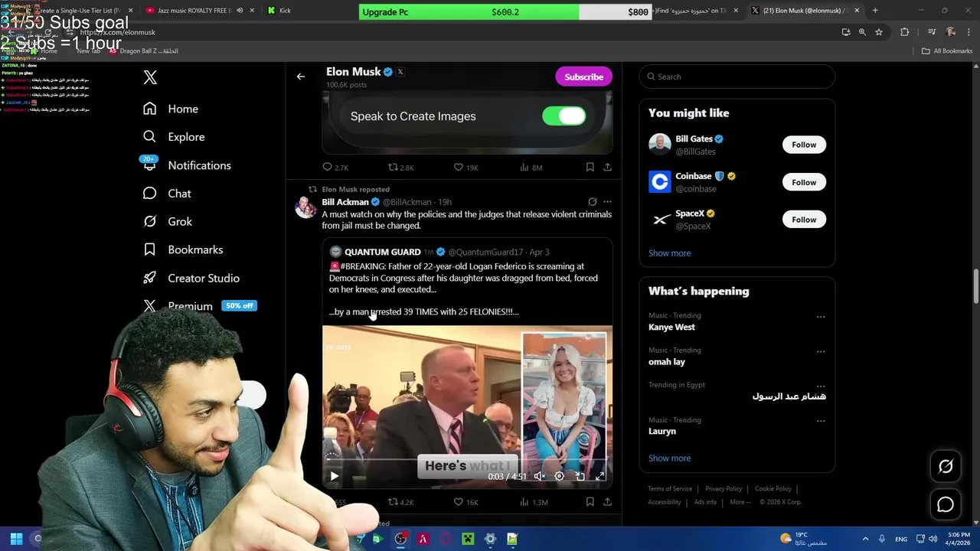Toggle Speak to Create Images switch

point(564,116)
